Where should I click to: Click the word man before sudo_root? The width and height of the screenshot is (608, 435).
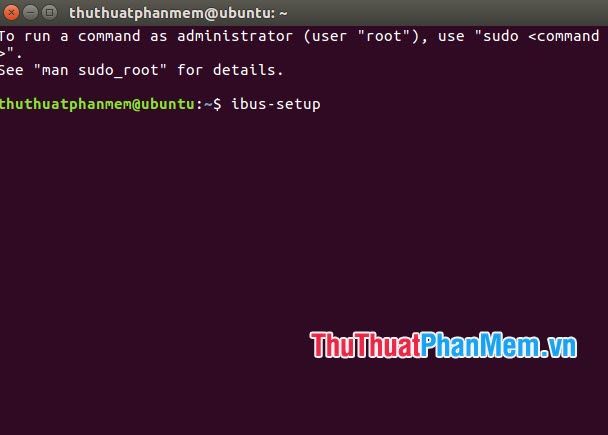tap(55, 71)
